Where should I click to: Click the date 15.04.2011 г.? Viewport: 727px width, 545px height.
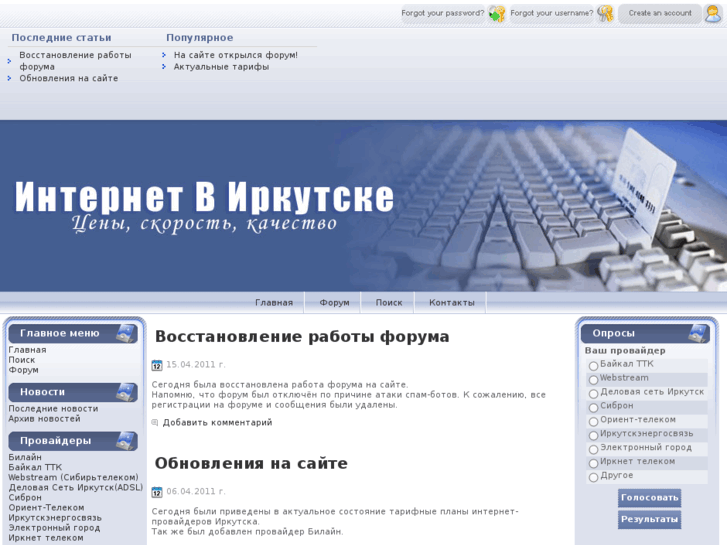point(196,365)
